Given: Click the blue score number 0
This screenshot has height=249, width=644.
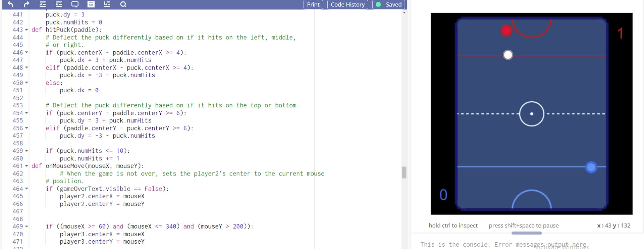Looking at the screenshot, I should point(443,195).
